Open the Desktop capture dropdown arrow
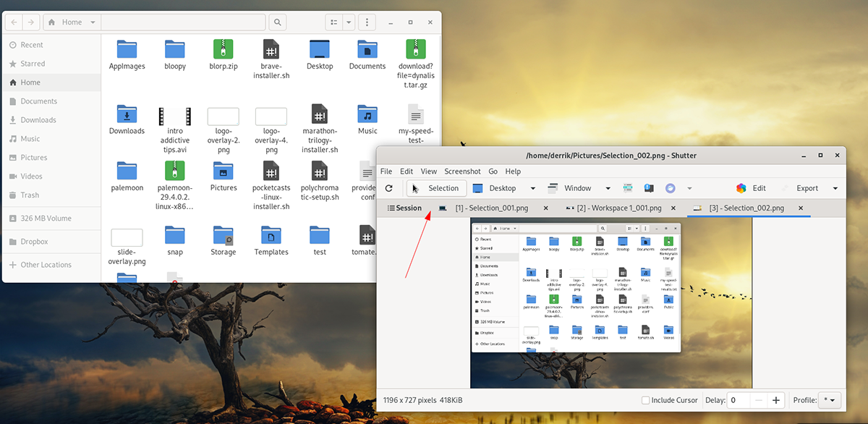 (533, 188)
